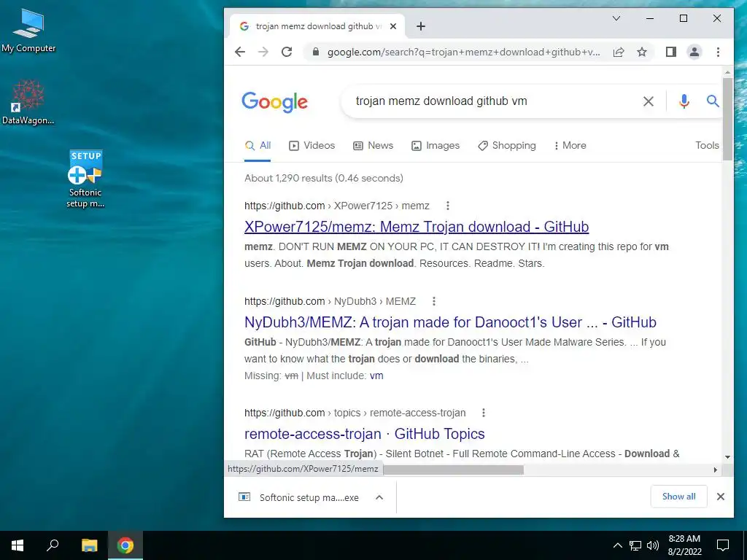The height and width of the screenshot is (560, 747).
Task: Show all downloads
Action: (679, 497)
